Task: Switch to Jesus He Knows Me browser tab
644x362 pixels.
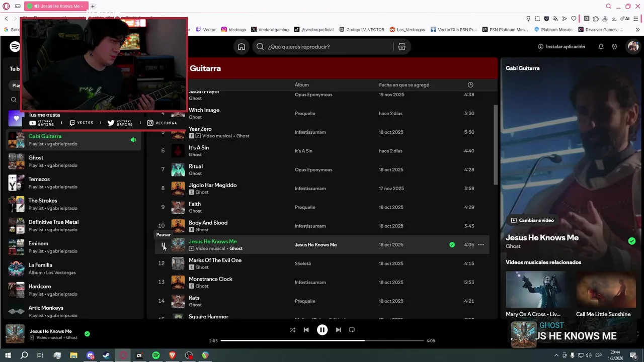Action: 55,6
